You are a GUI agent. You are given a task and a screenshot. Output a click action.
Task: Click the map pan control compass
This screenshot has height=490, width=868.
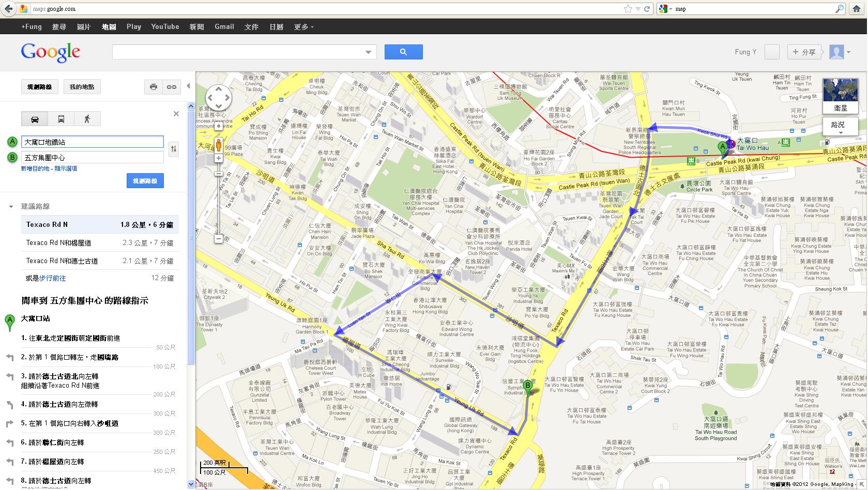tap(218, 97)
